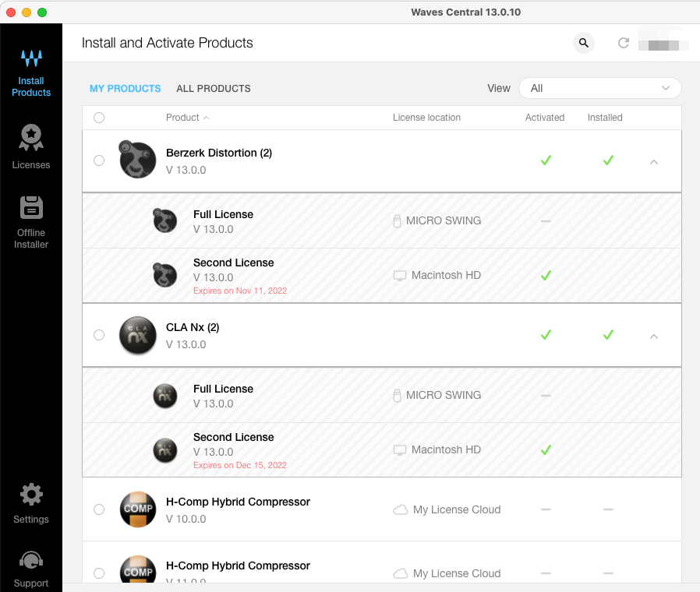Click Berzerk Distortion activated checkmark
The height and width of the screenshot is (592, 700).
(x=546, y=160)
